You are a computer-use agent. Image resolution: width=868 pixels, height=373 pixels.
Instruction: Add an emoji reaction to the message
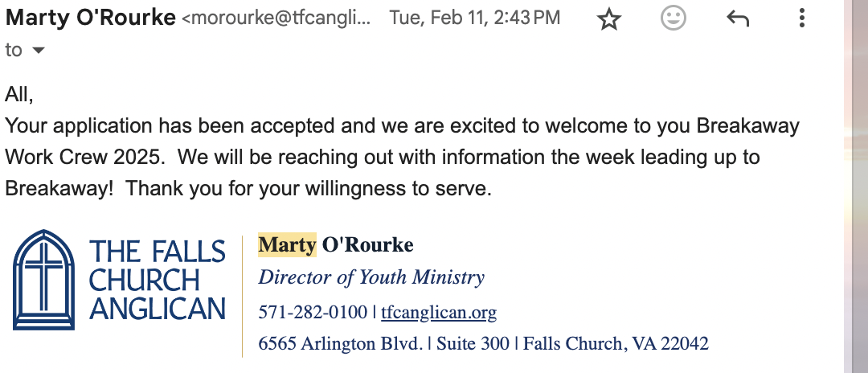tap(674, 19)
